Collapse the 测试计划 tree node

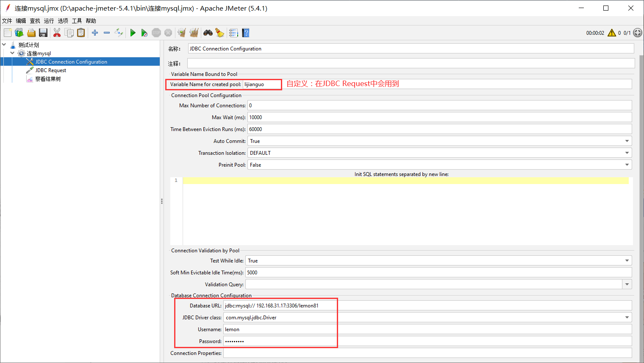tap(4, 45)
